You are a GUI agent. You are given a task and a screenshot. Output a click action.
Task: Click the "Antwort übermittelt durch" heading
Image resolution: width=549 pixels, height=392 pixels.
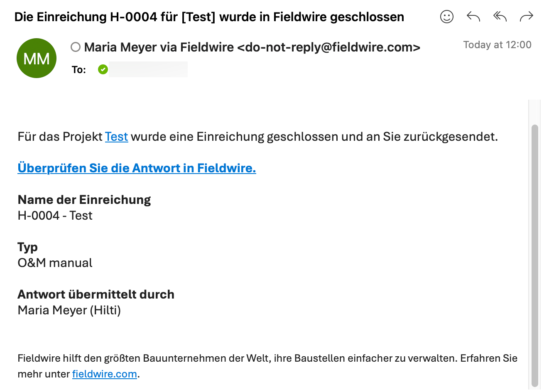coord(96,294)
